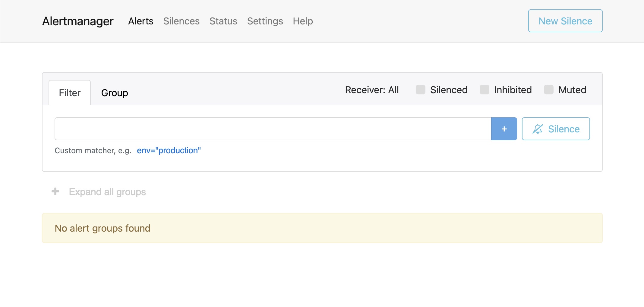644x307 pixels.
Task: Navigate to the Status page
Action: click(x=223, y=21)
